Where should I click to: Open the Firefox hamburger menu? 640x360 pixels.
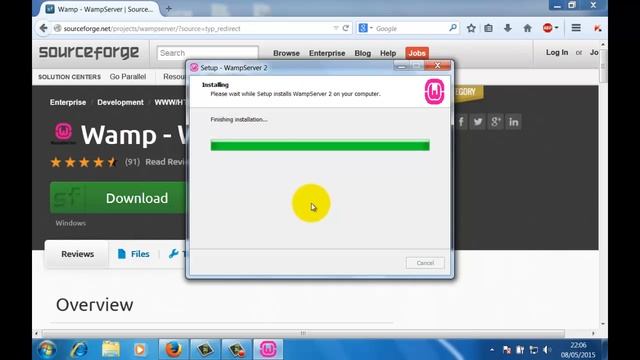[576, 28]
